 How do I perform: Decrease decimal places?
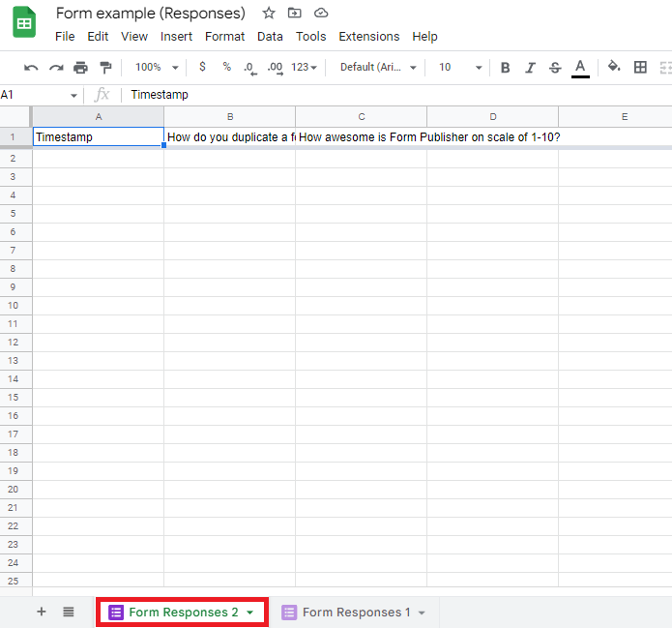tap(250, 68)
